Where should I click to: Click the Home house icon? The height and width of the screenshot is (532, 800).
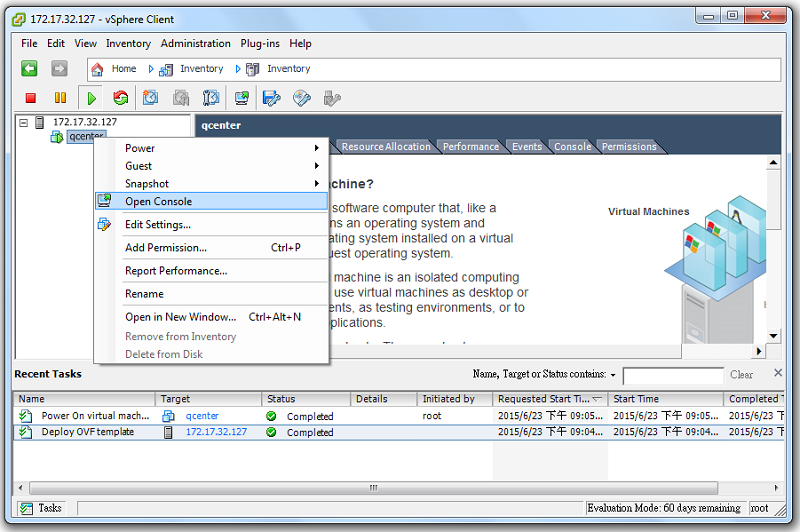click(97, 69)
